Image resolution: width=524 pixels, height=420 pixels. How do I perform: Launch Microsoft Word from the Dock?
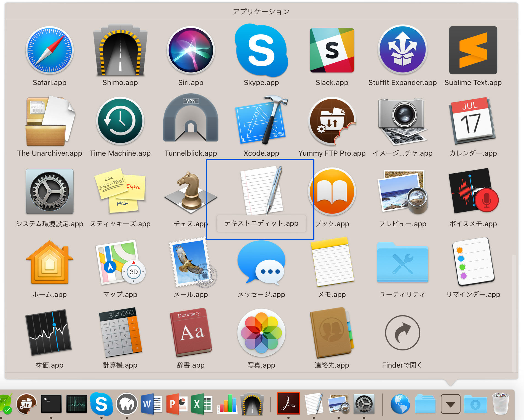(x=152, y=404)
